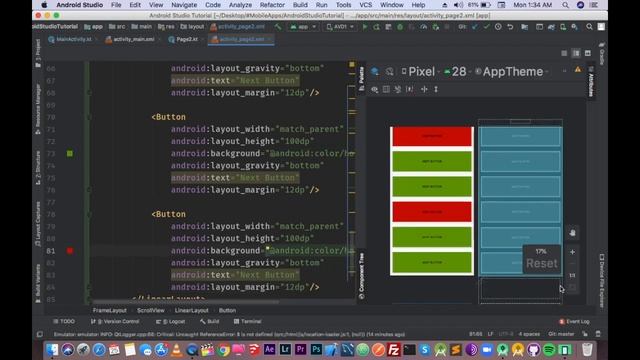640x360 pixels.
Task: Open Spotify from the dock
Action: click(549, 350)
